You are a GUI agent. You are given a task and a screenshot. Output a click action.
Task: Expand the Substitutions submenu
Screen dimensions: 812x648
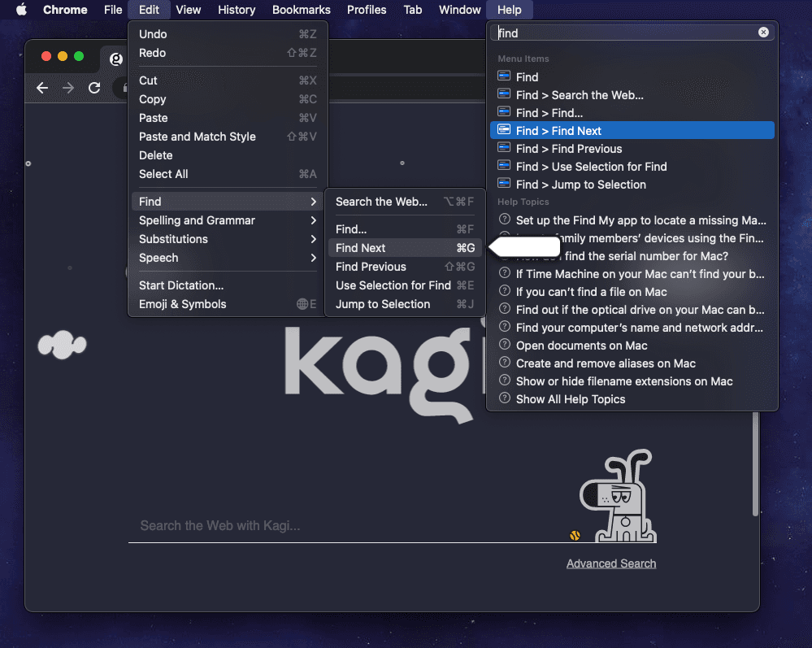coord(228,239)
